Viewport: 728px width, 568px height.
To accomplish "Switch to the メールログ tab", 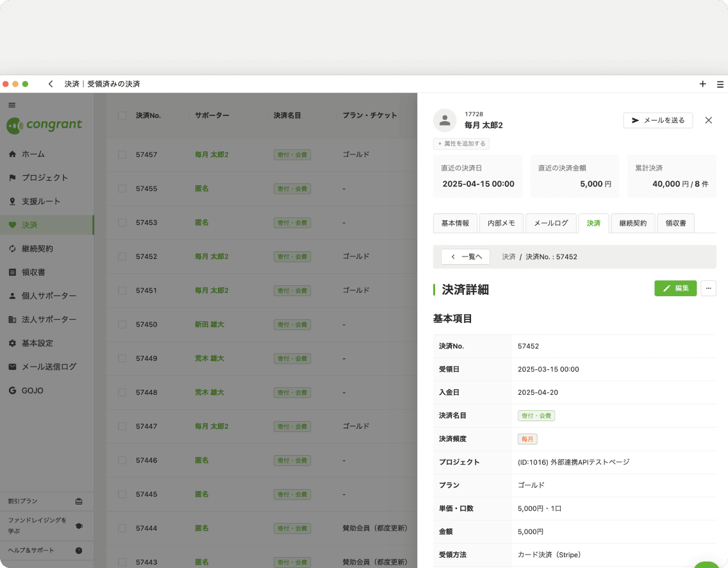I will point(550,223).
